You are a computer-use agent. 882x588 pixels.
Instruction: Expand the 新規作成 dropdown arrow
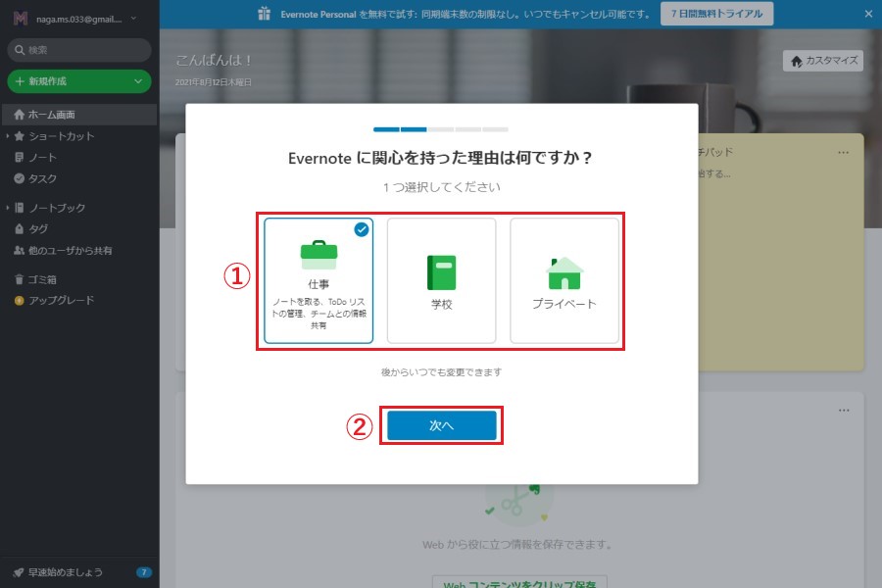tap(138, 81)
